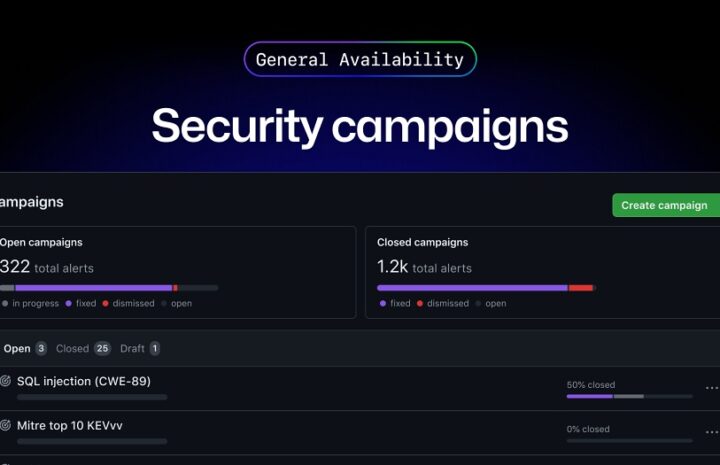This screenshot has width=720, height=465.
Task: Open the three-dot menu for Mitre top 10 KEVvv
Action: (x=712, y=432)
